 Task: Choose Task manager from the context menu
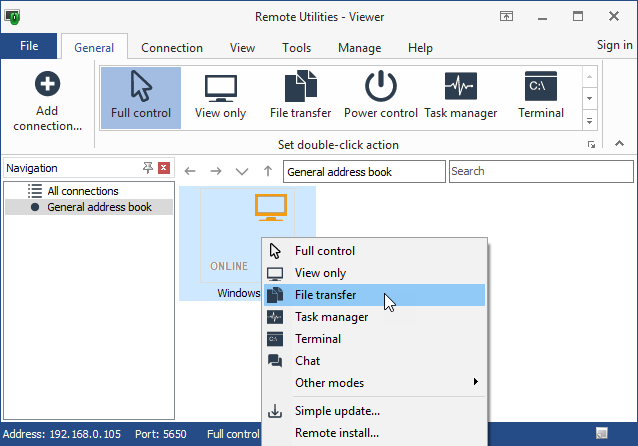click(x=374, y=317)
